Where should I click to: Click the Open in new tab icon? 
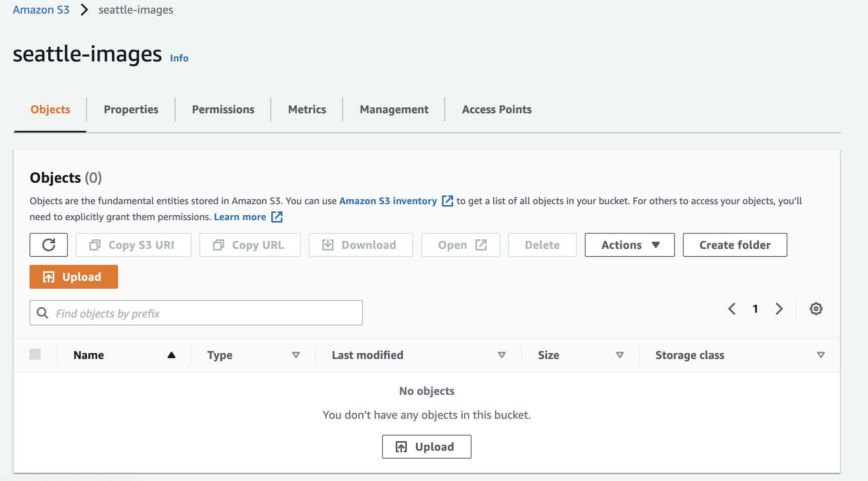[x=481, y=244]
